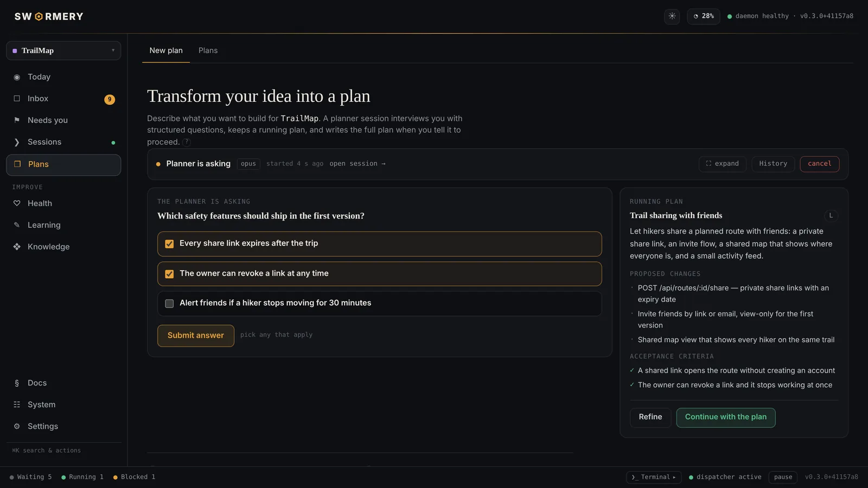The width and height of the screenshot is (868, 488).
Task: Click the Sessions chevron icon
Action: (17, 142)
